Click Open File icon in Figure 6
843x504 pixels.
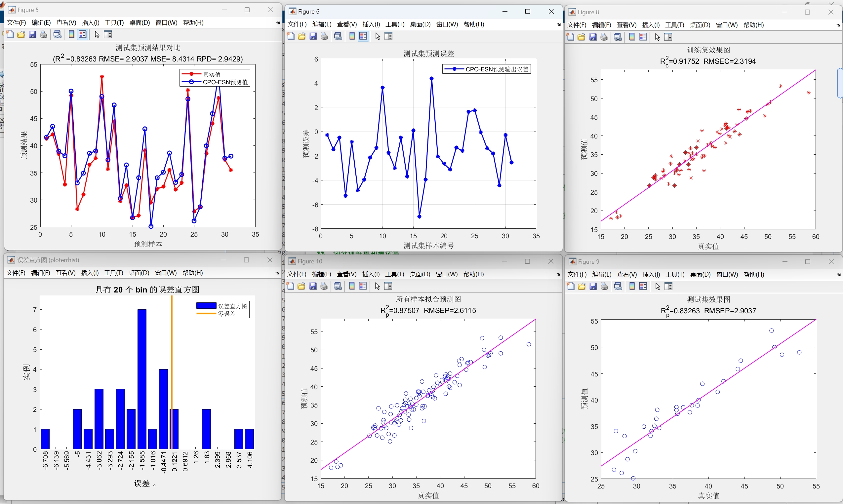[x=301, y=36]
